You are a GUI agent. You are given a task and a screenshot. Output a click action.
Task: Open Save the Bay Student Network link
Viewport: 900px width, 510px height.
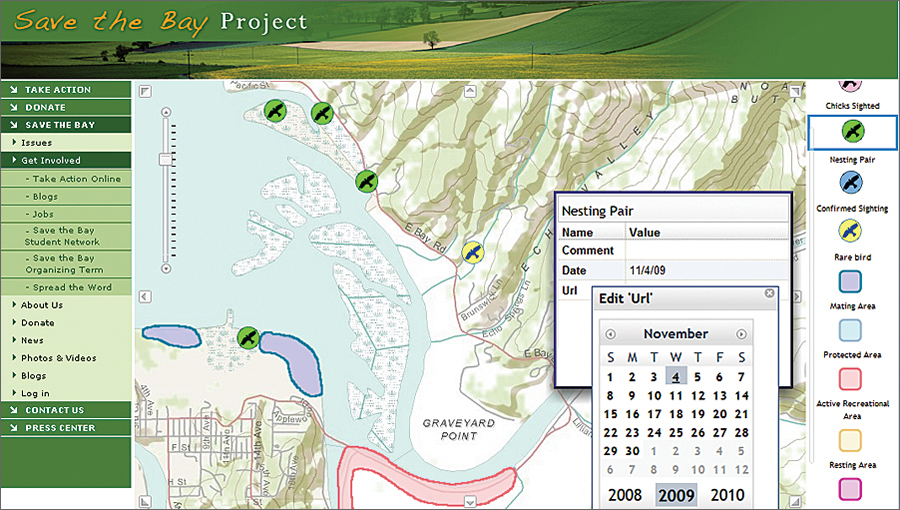66,236
